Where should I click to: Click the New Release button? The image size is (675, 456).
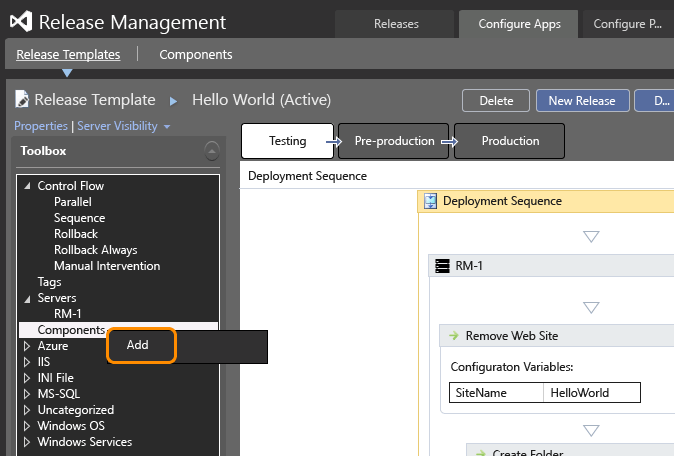point(582,101)
